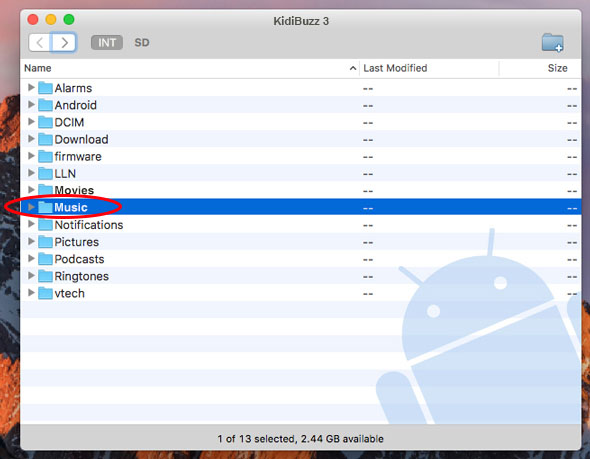
Task: Expand the DCIM folder triangle
Action: (x=31, y=122)
